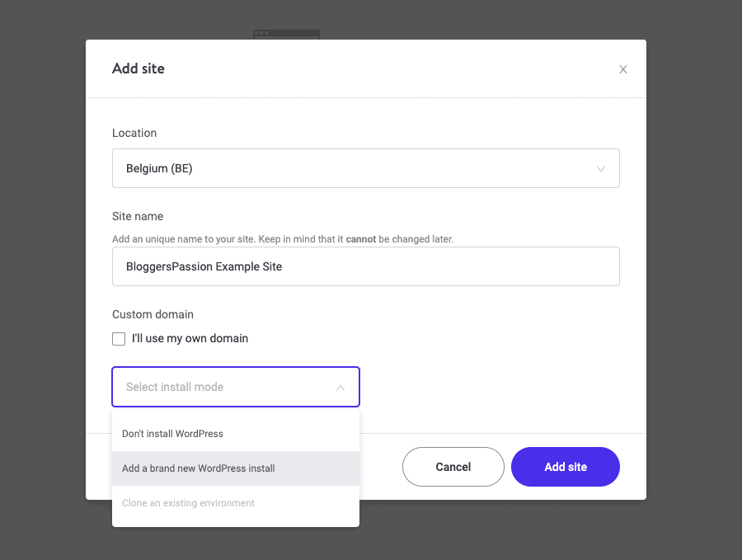Viewport: 742px width, 560px height.
Task: Open the Belgium (BE) location dropdown
Action: 365,168
